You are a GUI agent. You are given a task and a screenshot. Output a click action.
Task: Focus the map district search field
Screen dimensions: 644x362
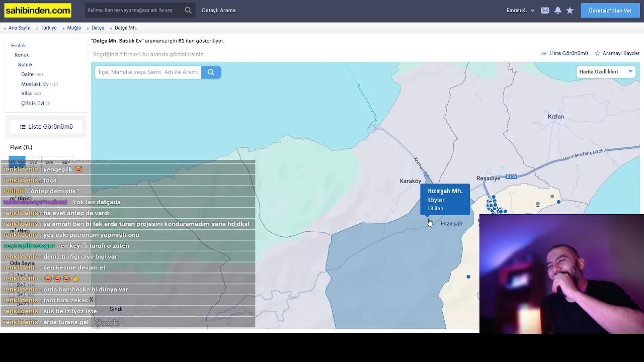click(x=148, y=72)
